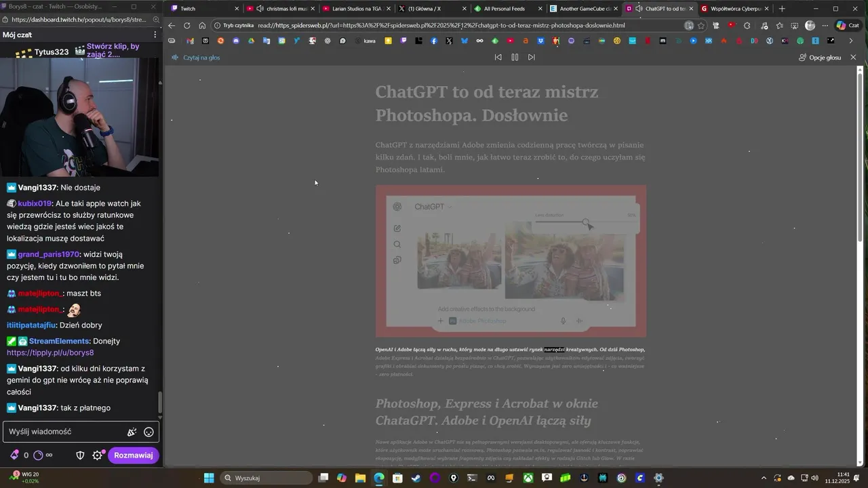The image size is (868, 488).
Task: Close the read aloud toolbar
Action: point(853,58)
